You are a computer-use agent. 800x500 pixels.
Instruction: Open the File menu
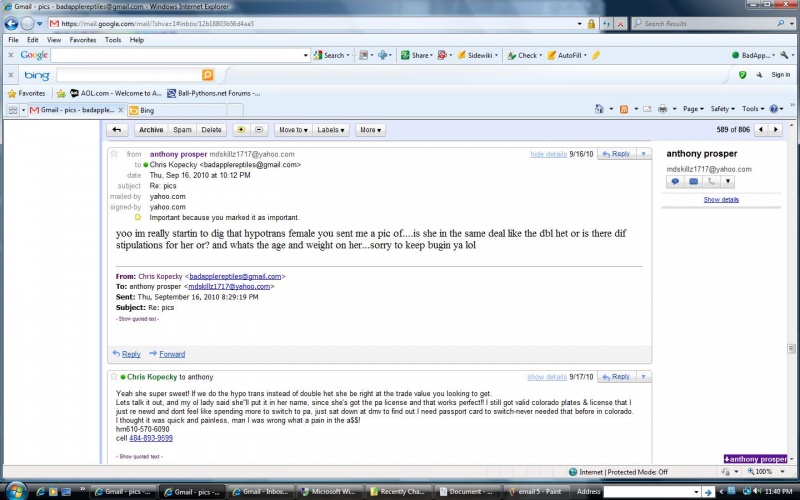tap(13, 40)
